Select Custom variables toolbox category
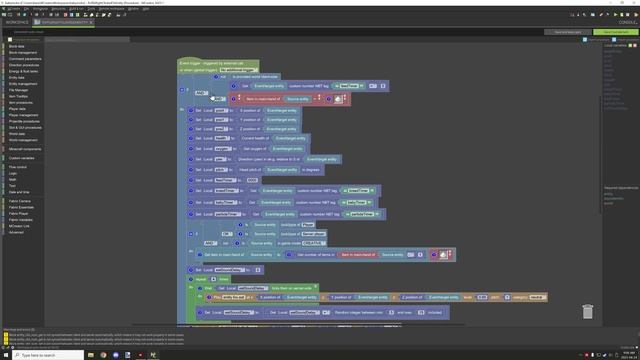Viewport: 640px width, 360px height. click(22, 158)
